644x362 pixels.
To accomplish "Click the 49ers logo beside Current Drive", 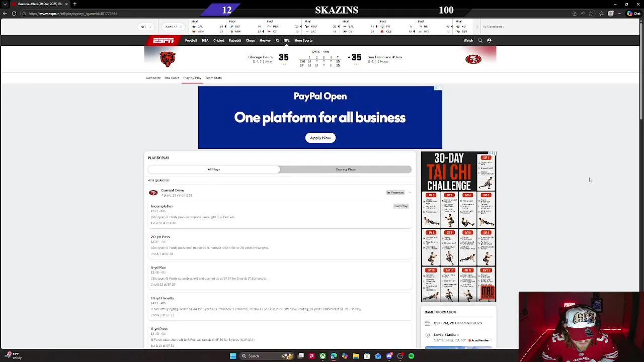I will 153,193.
